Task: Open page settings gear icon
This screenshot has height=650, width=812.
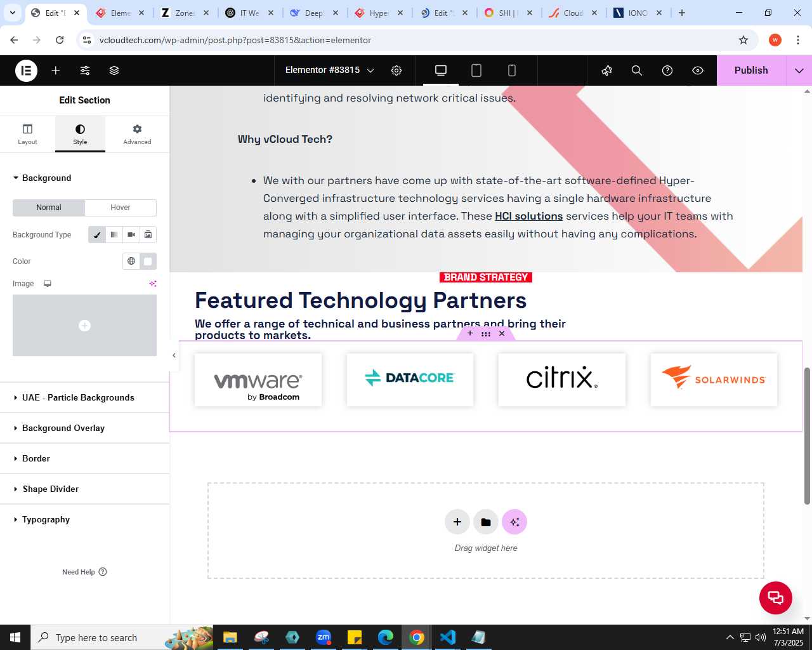Action: click(396, 70)
